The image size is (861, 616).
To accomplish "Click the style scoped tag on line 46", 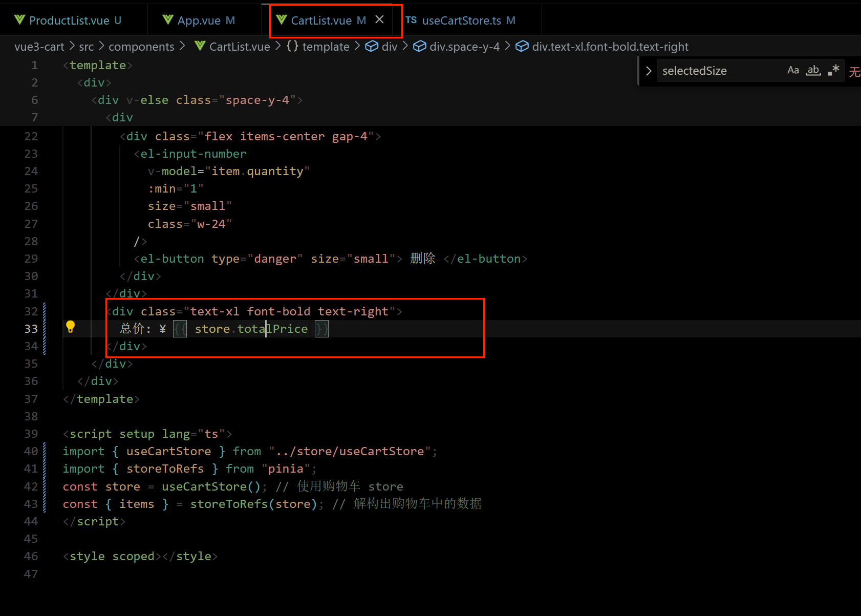I will tap(112, 556).
